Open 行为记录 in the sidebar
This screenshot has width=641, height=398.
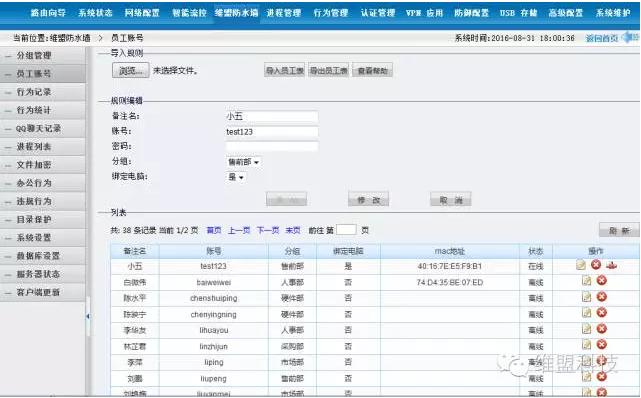[43, 92]
